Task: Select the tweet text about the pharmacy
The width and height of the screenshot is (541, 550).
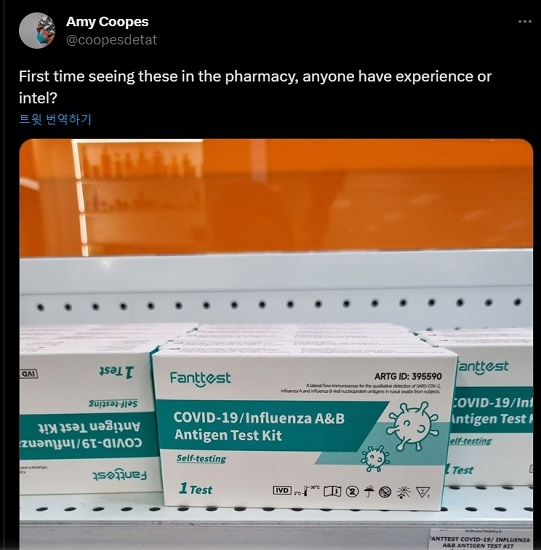Action: pyautogui.click(x=255, y=87)
